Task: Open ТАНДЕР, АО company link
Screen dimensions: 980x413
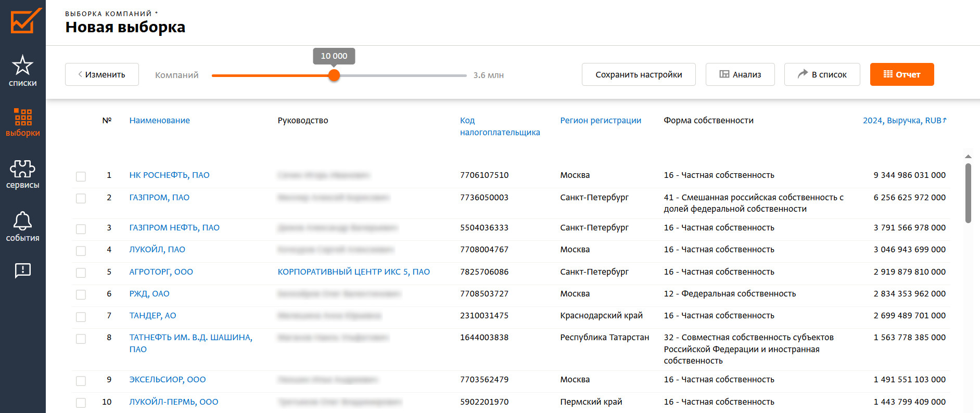Action: (152, 315)
